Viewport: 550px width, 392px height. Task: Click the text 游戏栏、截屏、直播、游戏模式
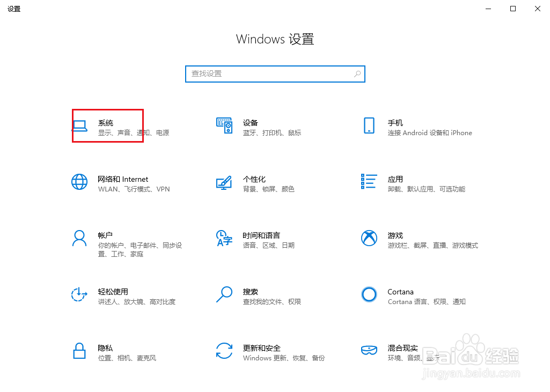[x=433, y=246]
